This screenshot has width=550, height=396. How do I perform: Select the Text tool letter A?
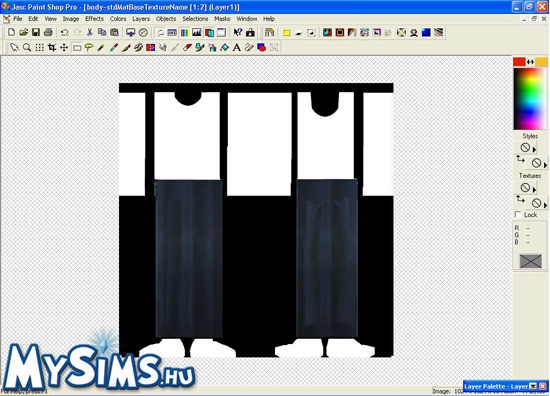237,47
